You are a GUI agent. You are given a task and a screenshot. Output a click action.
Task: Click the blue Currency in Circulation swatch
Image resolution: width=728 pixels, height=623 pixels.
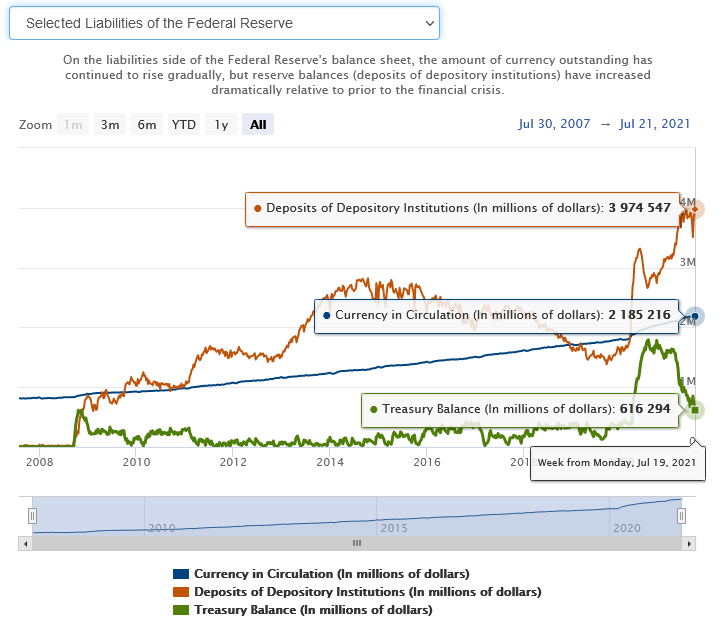tap(181, 574)
